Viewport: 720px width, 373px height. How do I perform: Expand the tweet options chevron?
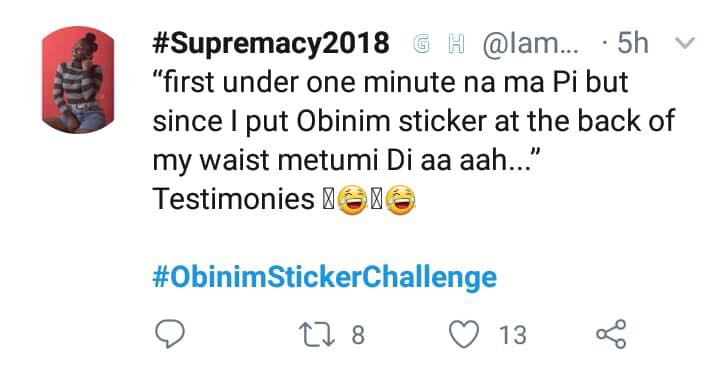pos(685,43)
